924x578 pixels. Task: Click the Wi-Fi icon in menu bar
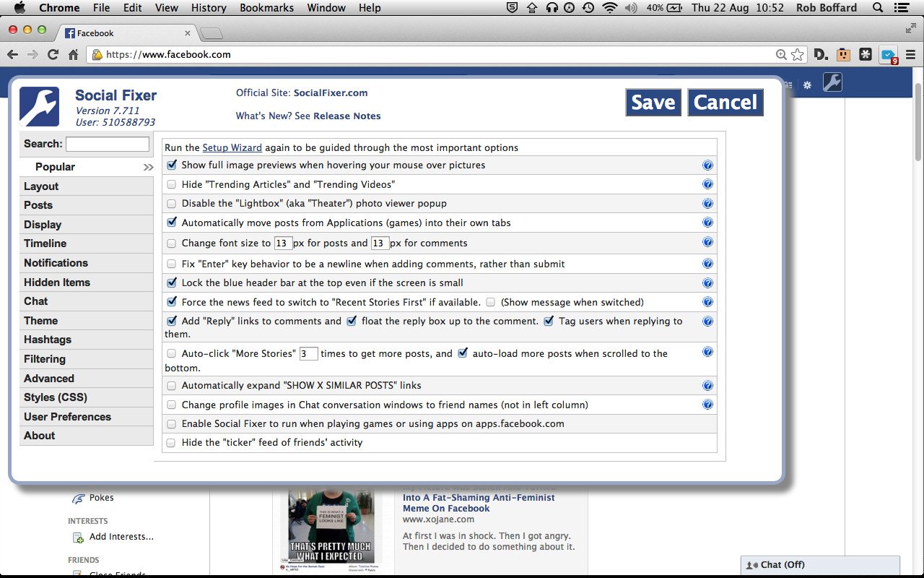pyautogui.click(x=609, y=8)
